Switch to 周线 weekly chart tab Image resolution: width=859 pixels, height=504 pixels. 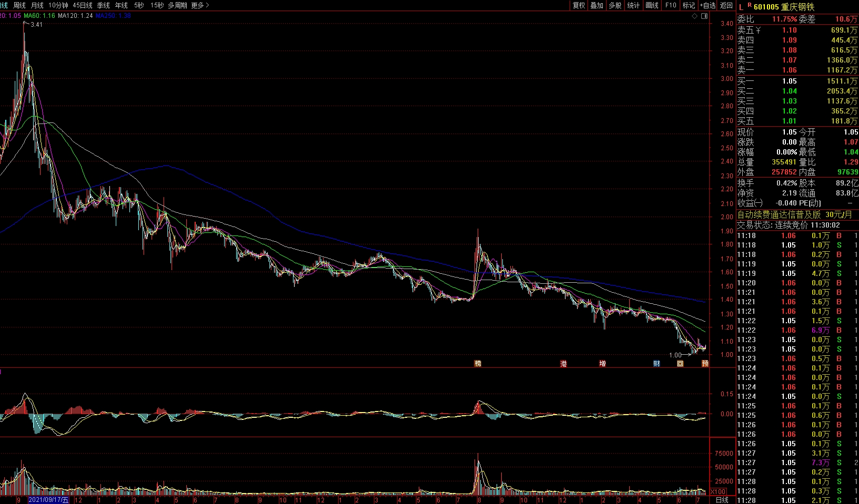[19, 5]
